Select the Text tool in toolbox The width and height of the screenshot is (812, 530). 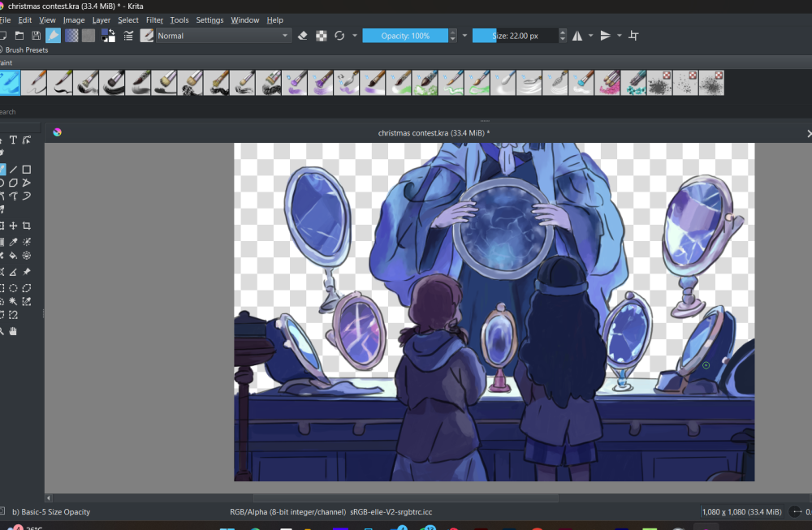[13, 140]
